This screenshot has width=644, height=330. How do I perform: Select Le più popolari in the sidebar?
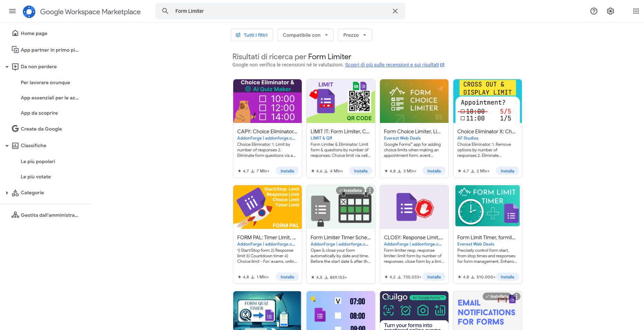pos(38,161)
